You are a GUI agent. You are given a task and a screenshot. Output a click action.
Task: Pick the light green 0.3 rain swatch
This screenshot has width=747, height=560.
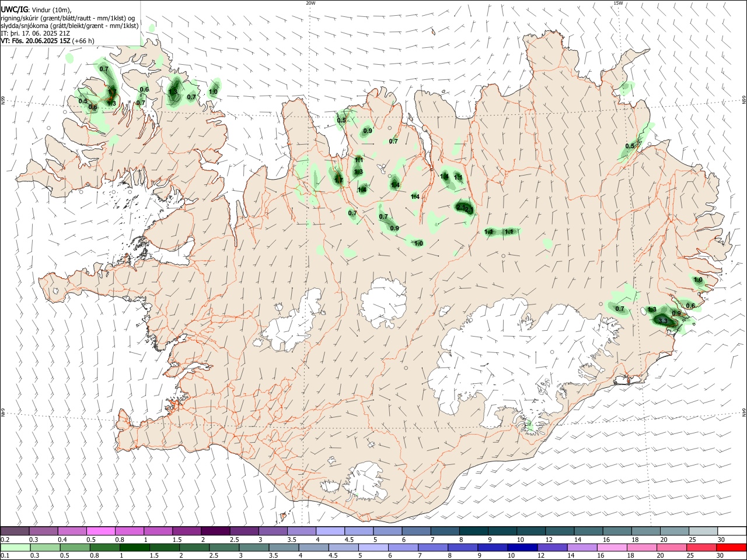[45, 547]
